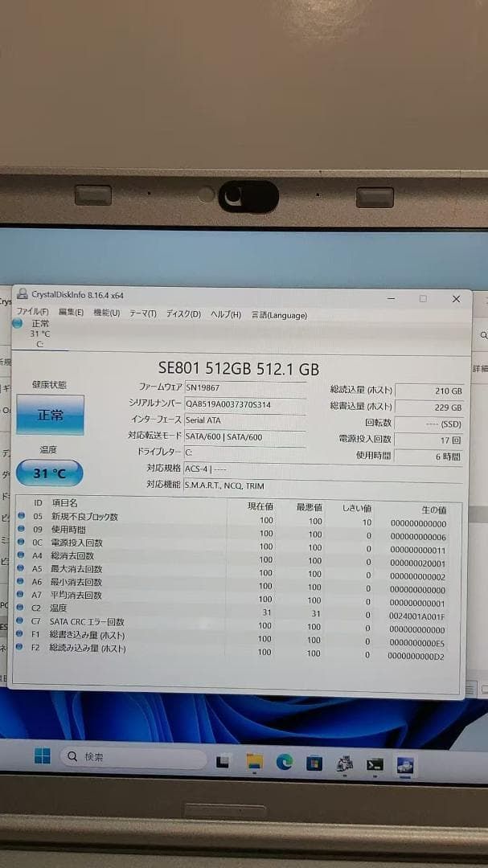Click raw value 000000020001
The image size is (488, 868).
[418, 563]
